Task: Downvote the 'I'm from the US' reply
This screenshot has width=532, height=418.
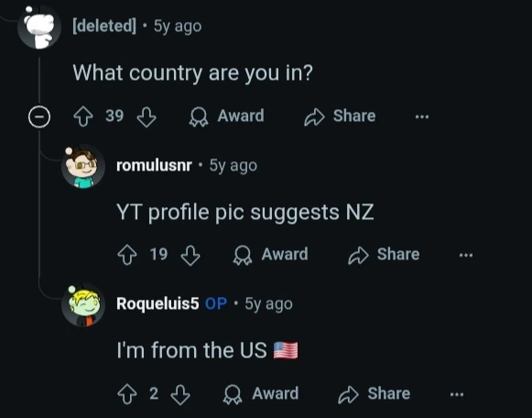Action: coord(180,394)
